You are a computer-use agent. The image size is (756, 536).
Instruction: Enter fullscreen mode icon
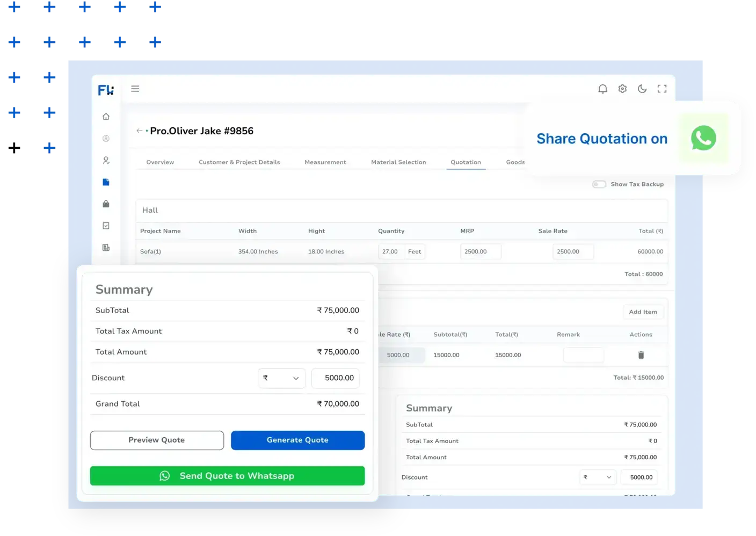click(662, 89)
